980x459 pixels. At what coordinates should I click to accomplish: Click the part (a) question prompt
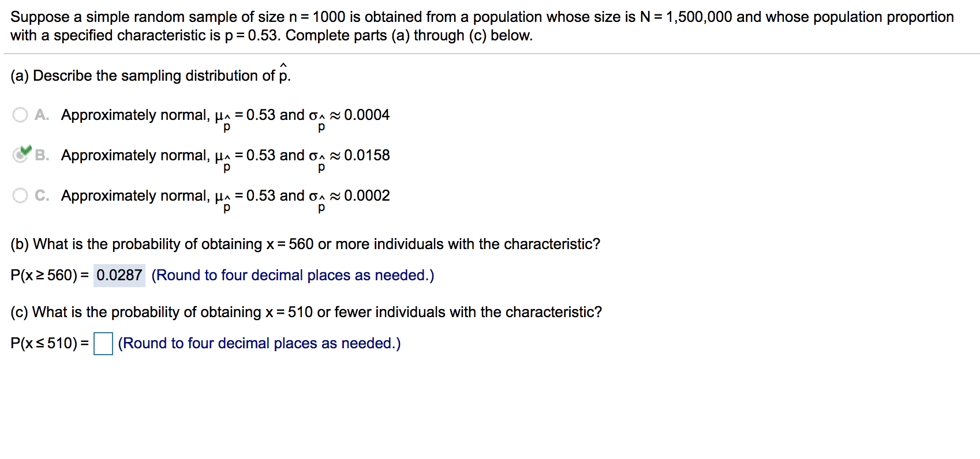click(144, 75)
